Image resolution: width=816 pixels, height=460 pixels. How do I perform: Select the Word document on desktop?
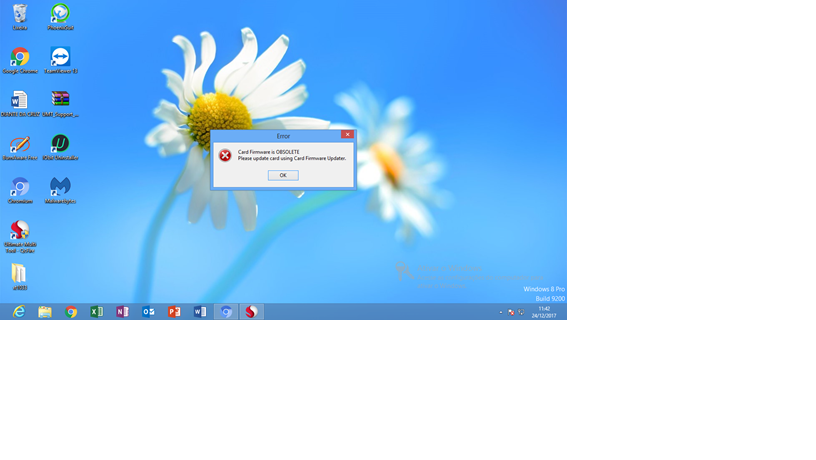(20, 104)
